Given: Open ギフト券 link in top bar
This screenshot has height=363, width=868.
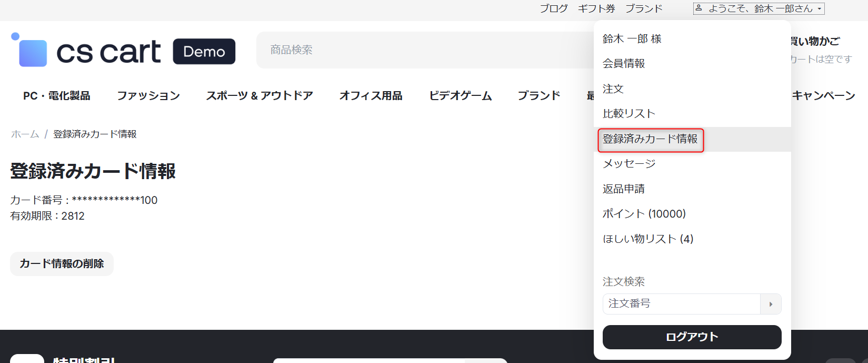Looking at the screenshot, I should [x=596, y=9].
